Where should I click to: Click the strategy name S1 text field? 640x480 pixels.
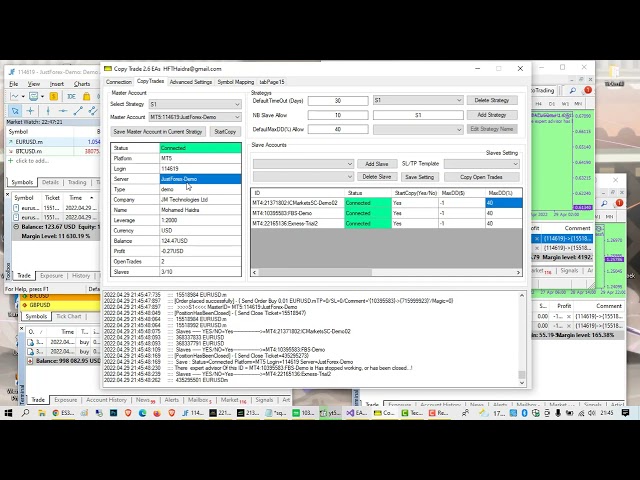tap(418, 115)
